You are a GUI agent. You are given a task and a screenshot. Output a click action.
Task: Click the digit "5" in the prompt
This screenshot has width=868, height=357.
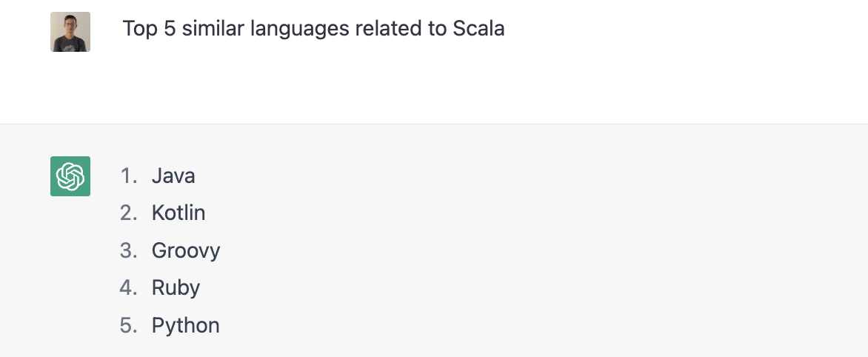coord(169,29)
